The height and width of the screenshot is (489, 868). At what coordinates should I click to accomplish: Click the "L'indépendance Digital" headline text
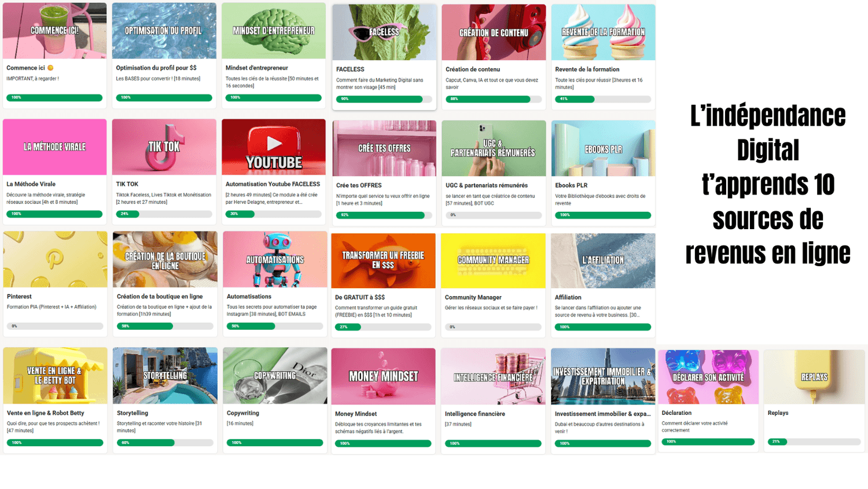coord(767,133)
